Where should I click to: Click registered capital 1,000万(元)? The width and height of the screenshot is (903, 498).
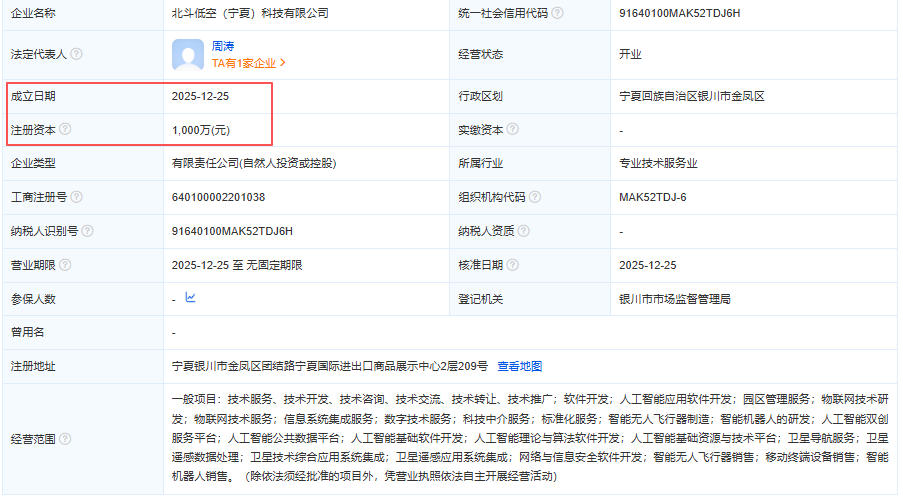pyautogui.click(x=201, y=130)
